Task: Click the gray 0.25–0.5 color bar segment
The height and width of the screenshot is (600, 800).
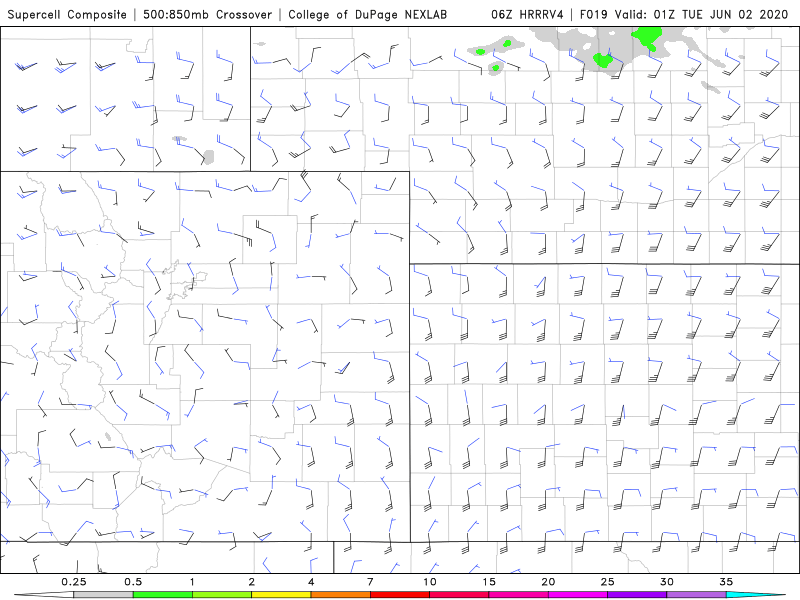Action: (103, 595)
